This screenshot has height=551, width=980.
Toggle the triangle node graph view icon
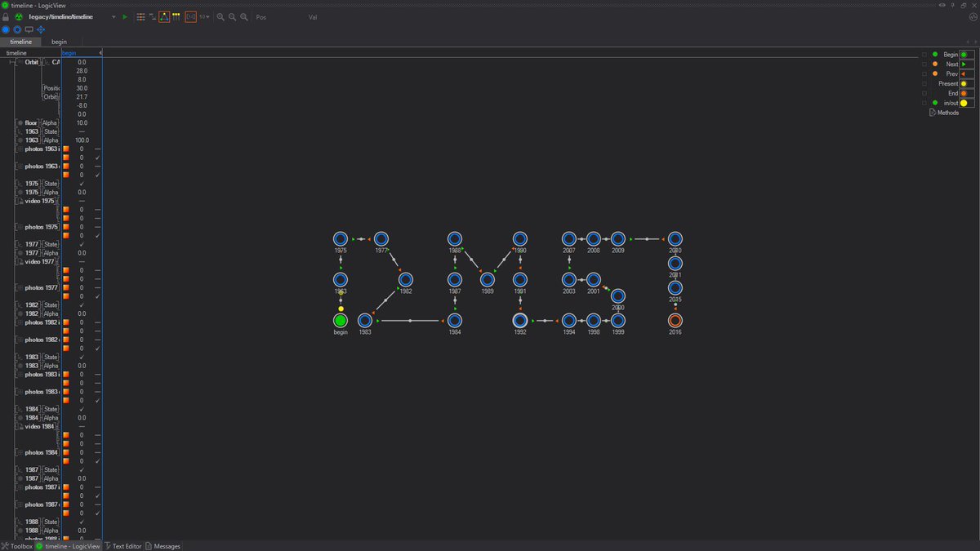164,16
